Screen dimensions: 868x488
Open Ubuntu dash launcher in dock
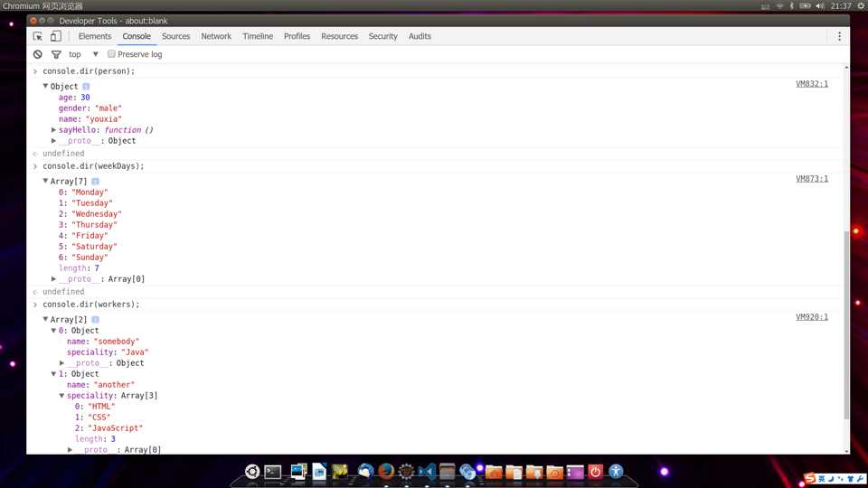252,472
